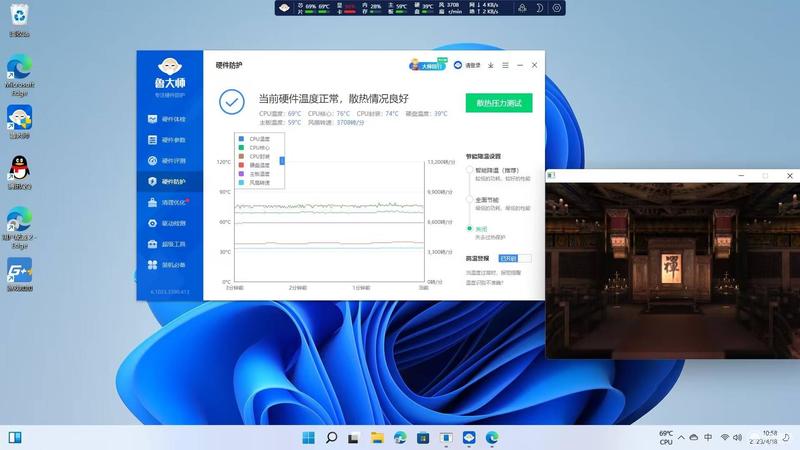
Task: Select the 全面节能 radio option
Action: coord(469,199)
